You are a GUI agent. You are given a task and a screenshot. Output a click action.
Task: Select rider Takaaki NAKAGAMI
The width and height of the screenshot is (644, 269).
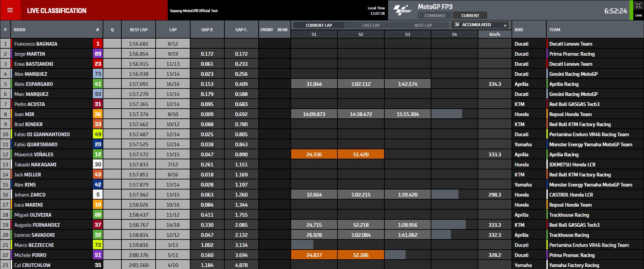click(x=35, y=165)
